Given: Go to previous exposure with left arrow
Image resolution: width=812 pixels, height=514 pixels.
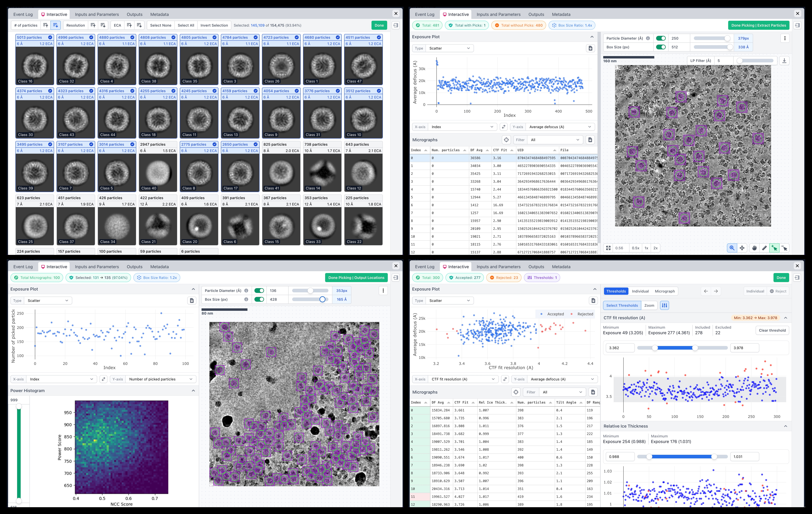Looking at the screenshot, I should pos(706,291).
